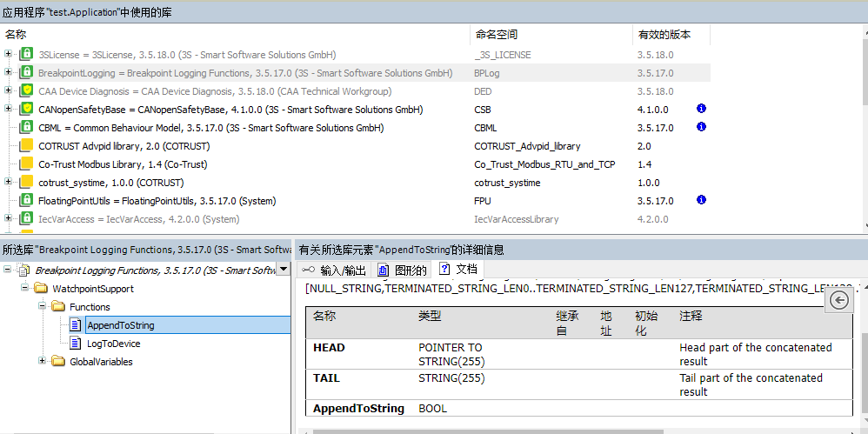
Task: Click the IecVarAccess library lock icon
Action: [26, 218]
